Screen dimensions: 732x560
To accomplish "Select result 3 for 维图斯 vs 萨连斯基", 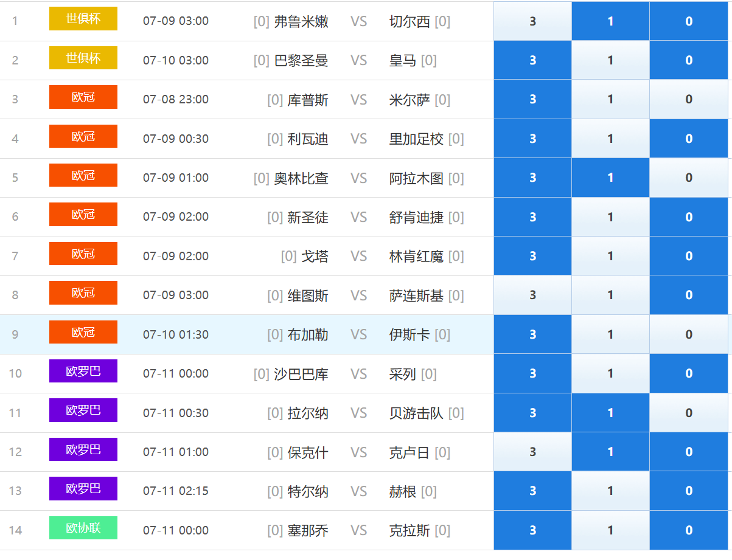I will [532, 295].
